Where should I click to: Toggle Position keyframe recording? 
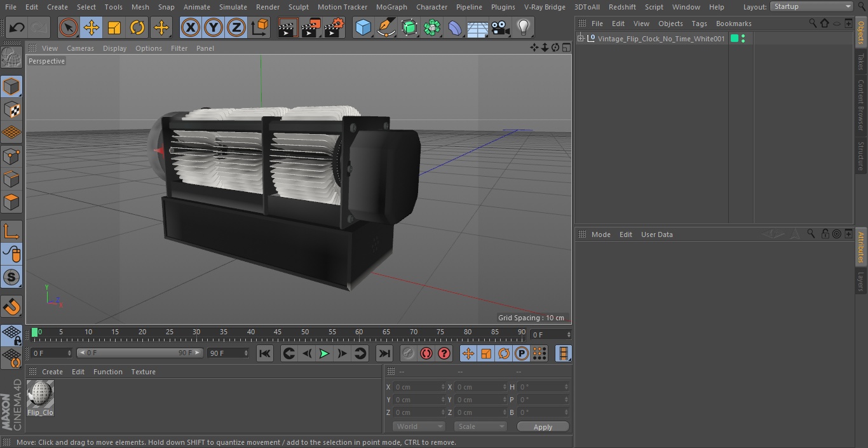468,354
